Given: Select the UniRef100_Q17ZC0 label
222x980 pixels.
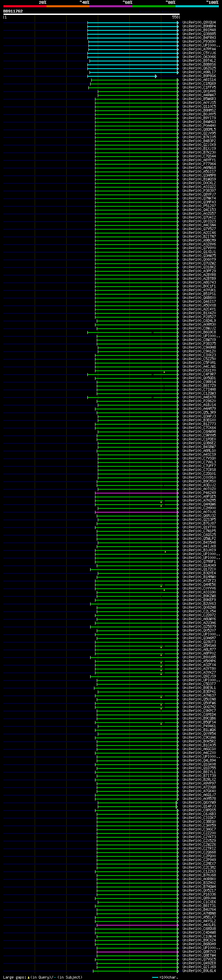Looking at the screenshot, I should [x=199, y=569].
